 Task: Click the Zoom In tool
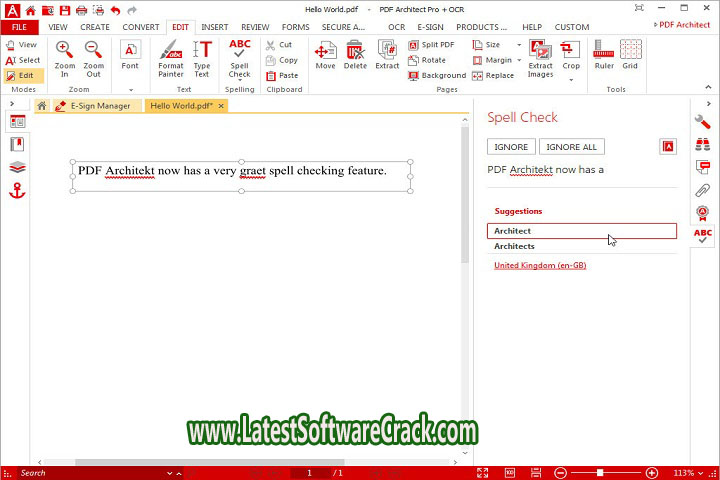[65, 58]
